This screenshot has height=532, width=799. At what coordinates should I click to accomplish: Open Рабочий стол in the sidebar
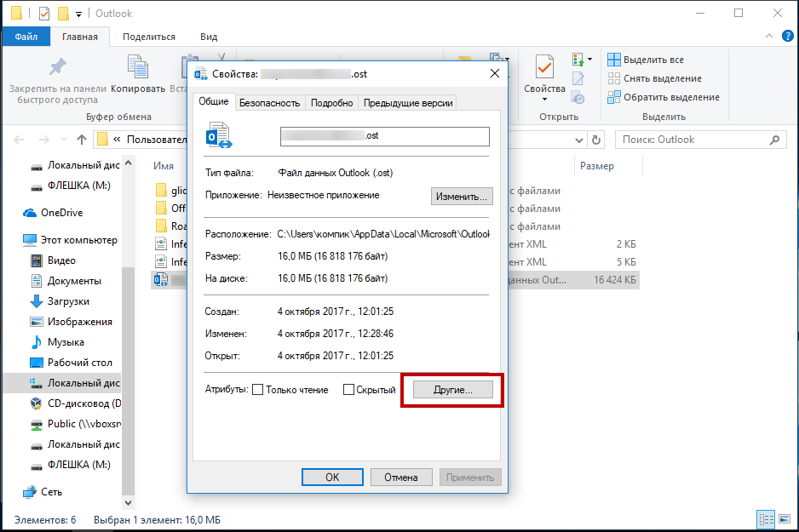pos(72,363)
